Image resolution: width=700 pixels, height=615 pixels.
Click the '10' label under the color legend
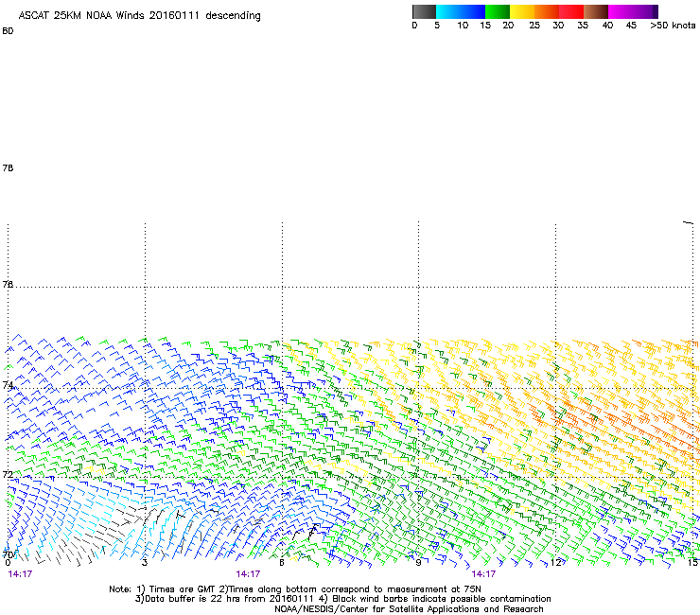[463, 26]
